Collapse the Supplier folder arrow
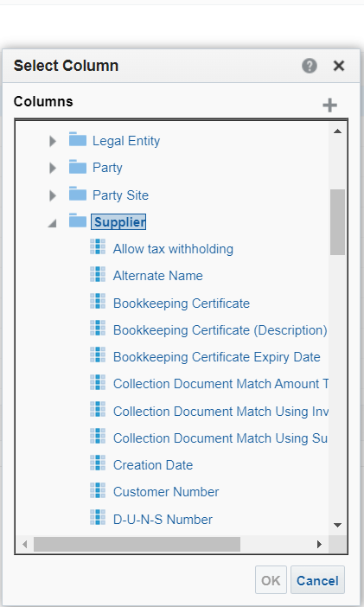Image resolution: width=364 pixels, height=607 pixels. pos(52,223)
